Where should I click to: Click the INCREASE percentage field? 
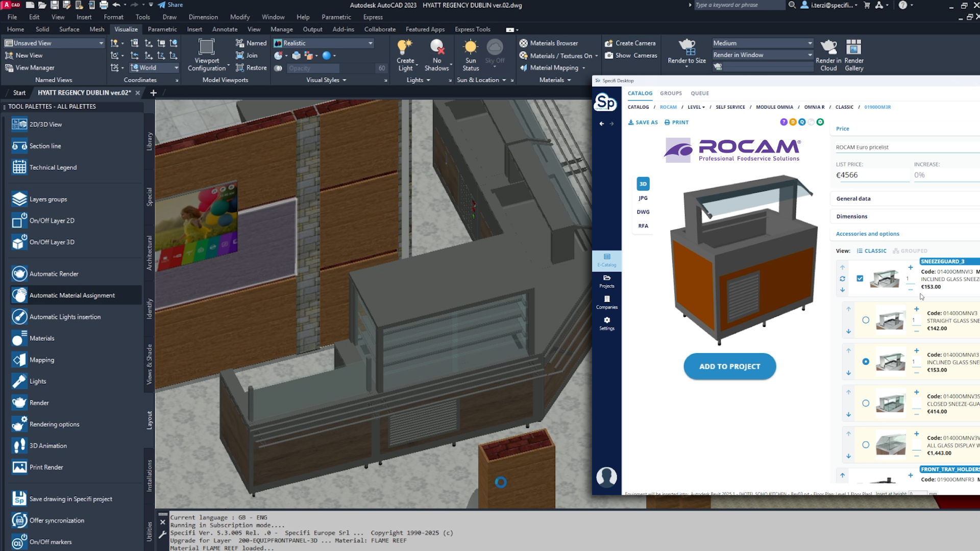(946, 175)
